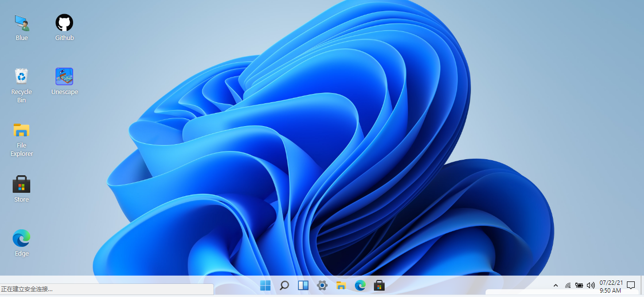Open Microsoft Store from the taskbar

tap(379, 285)
